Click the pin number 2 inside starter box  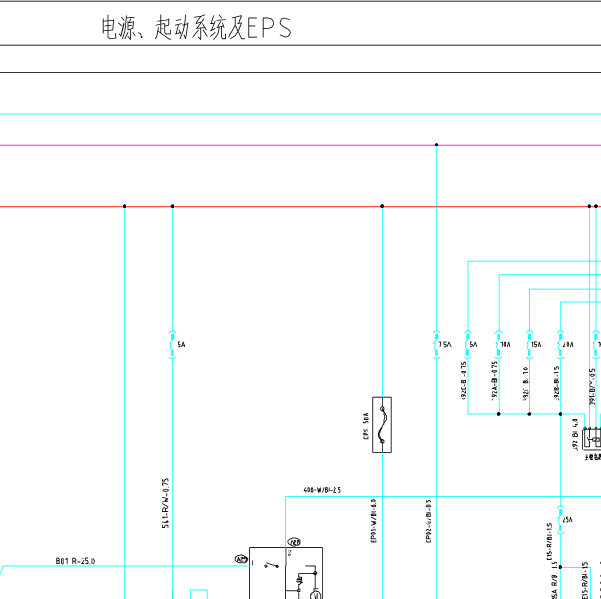(x=289, y=553)
